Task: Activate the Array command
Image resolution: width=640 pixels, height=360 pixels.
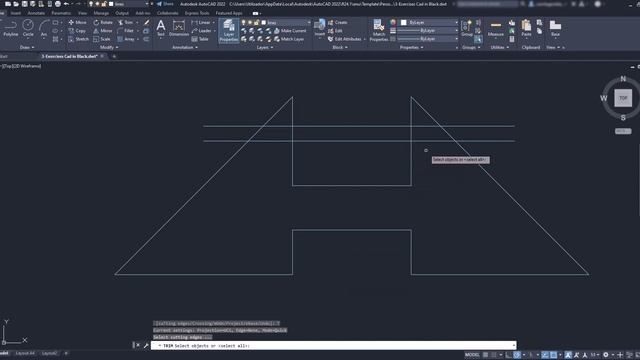Action: tap(127, 39)
